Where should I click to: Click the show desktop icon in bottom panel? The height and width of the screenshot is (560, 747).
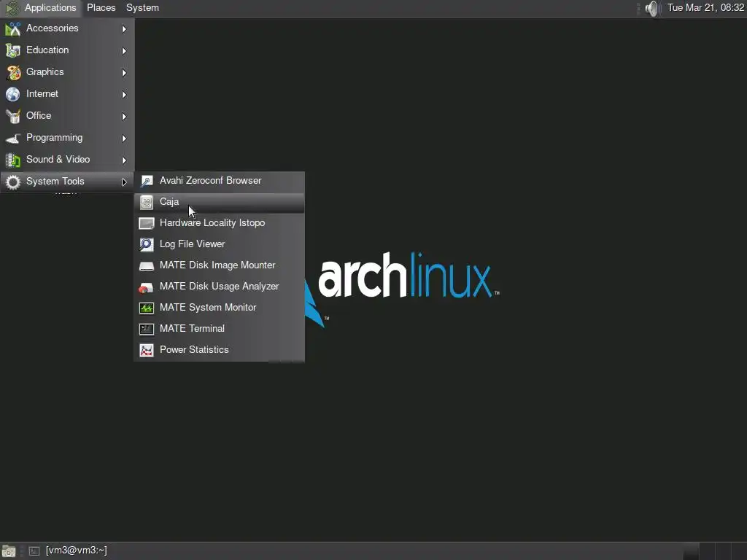9,551
